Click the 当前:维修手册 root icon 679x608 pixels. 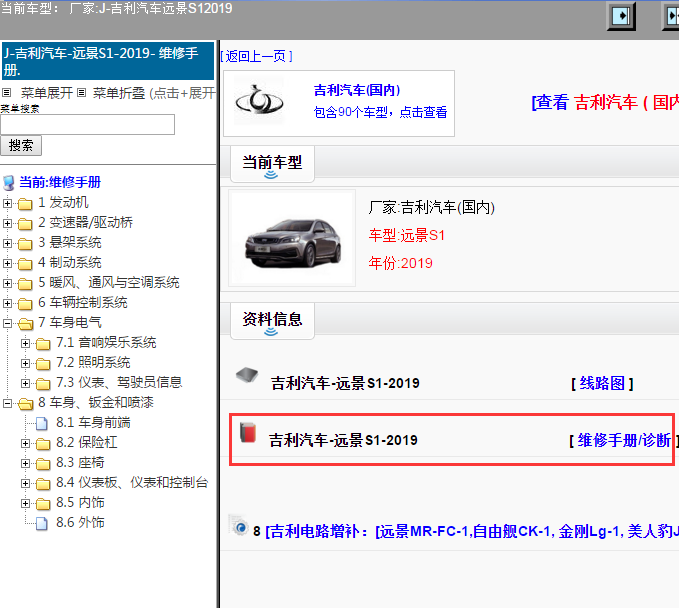8,183
